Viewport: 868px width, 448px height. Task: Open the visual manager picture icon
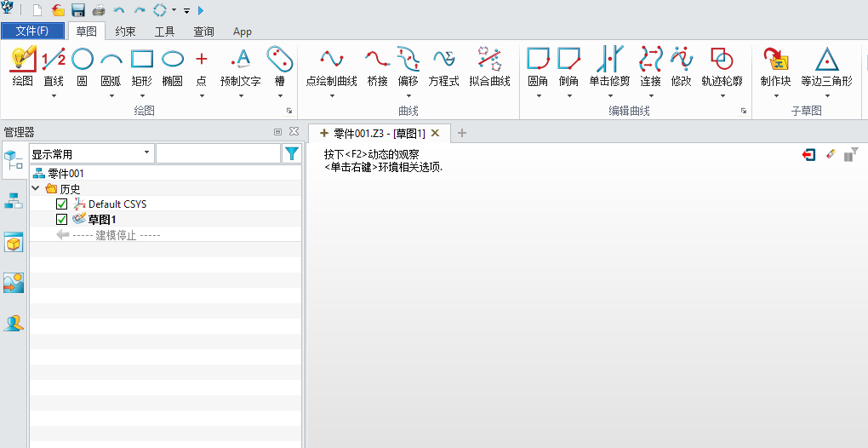[x=14, y=283]
